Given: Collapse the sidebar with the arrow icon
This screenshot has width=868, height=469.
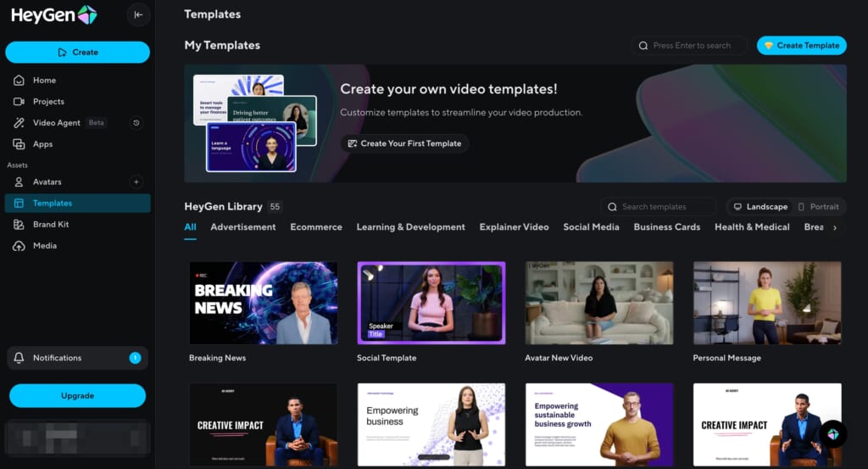Looking at the screenshot, I should 138,15.
